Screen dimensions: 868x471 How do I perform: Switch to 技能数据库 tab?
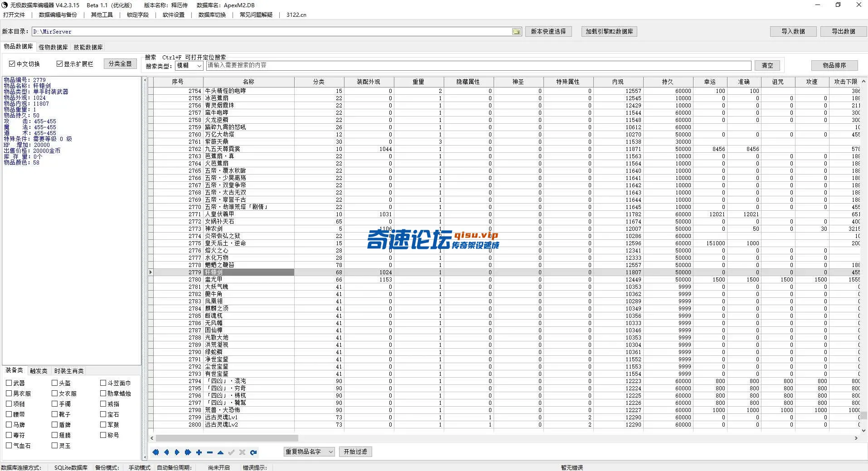click(88, 47)
